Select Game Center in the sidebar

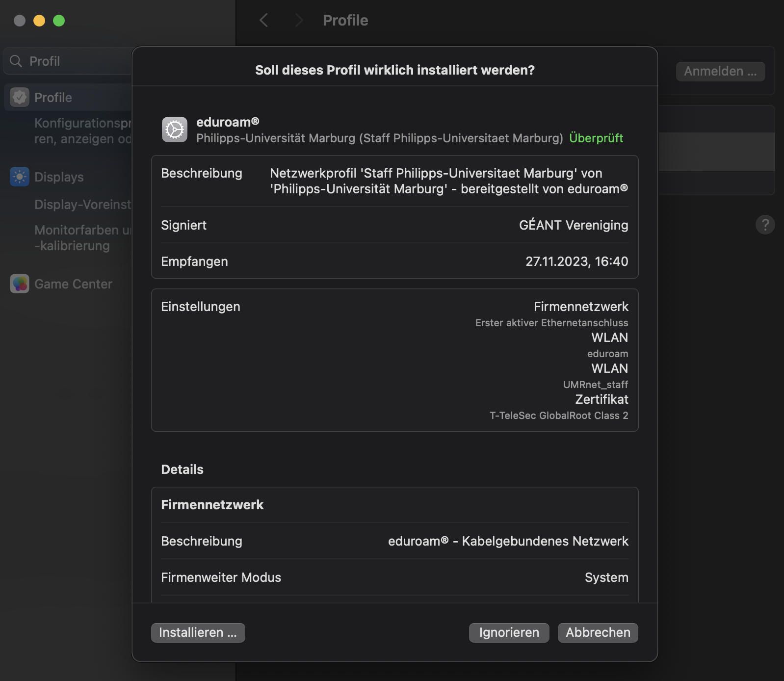point(73,284)
